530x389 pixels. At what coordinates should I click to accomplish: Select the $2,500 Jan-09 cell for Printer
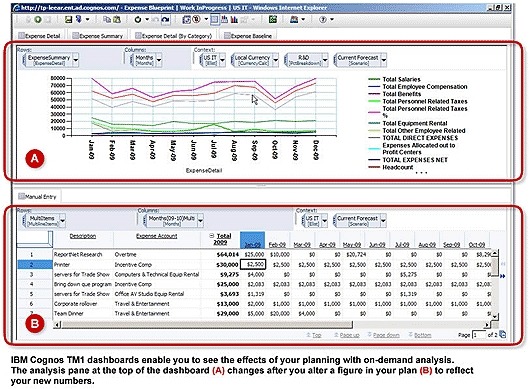253,264
